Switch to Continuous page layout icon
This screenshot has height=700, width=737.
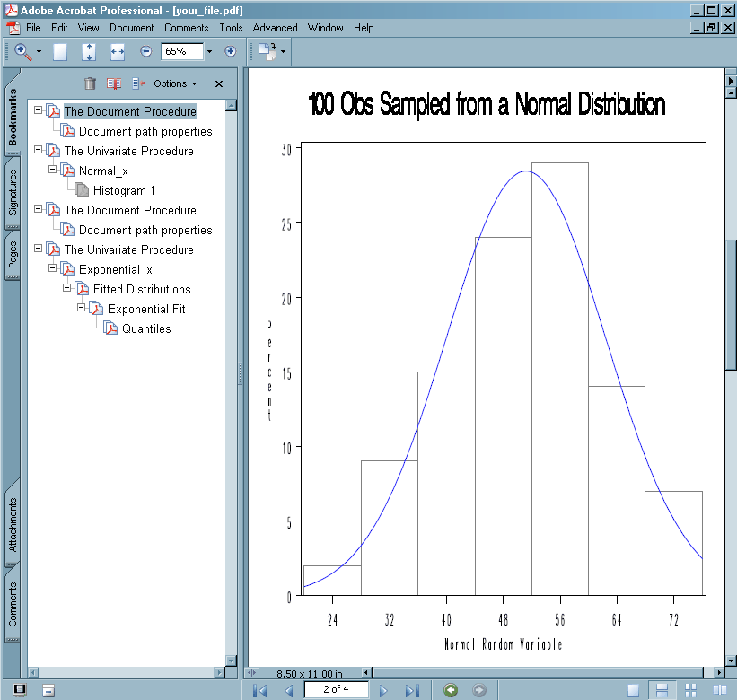pos(662,690)
